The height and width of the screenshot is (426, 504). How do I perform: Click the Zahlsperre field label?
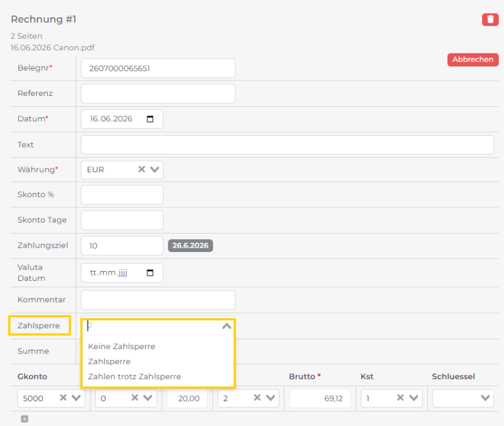point(39,326)
